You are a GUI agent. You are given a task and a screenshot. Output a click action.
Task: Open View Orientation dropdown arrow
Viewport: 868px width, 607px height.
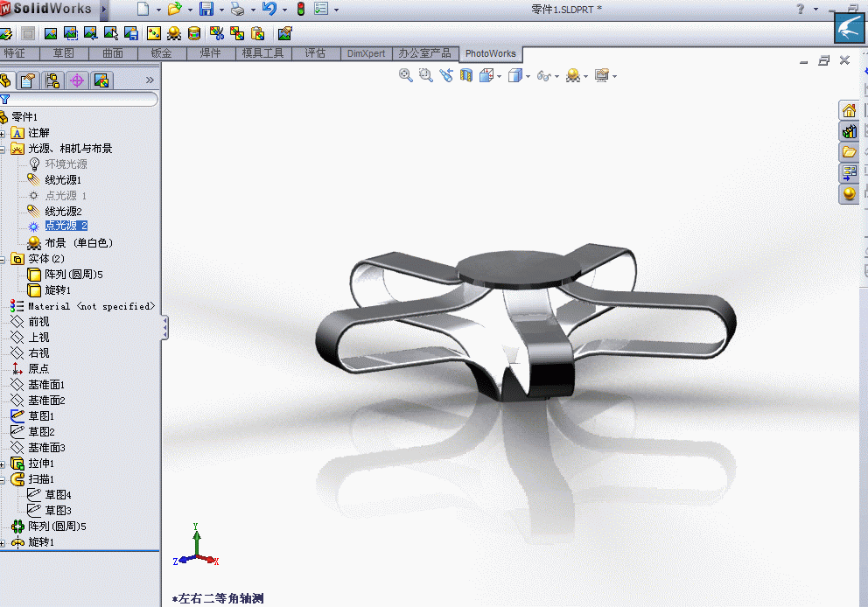tap(500, 76)
